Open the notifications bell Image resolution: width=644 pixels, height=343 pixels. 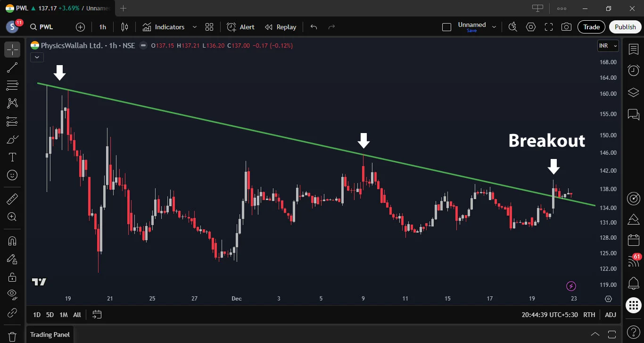point(634,283)
